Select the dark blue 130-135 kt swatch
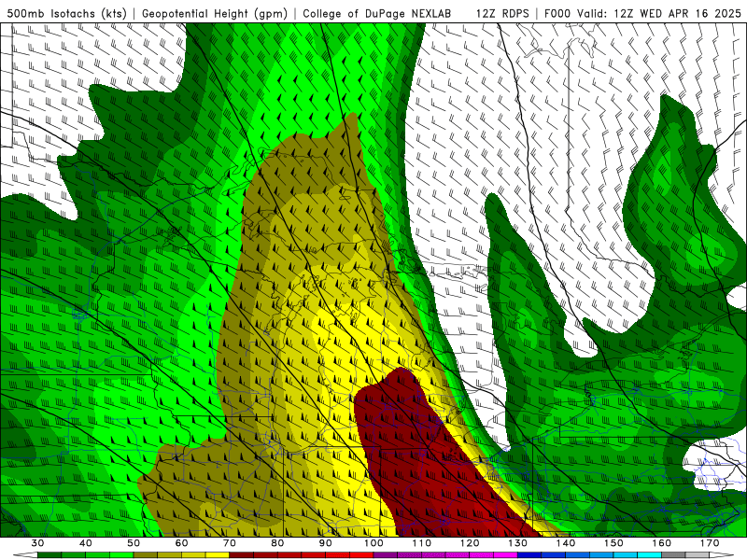Viewport: 747px width, 560px height. [x=529, y=555]
